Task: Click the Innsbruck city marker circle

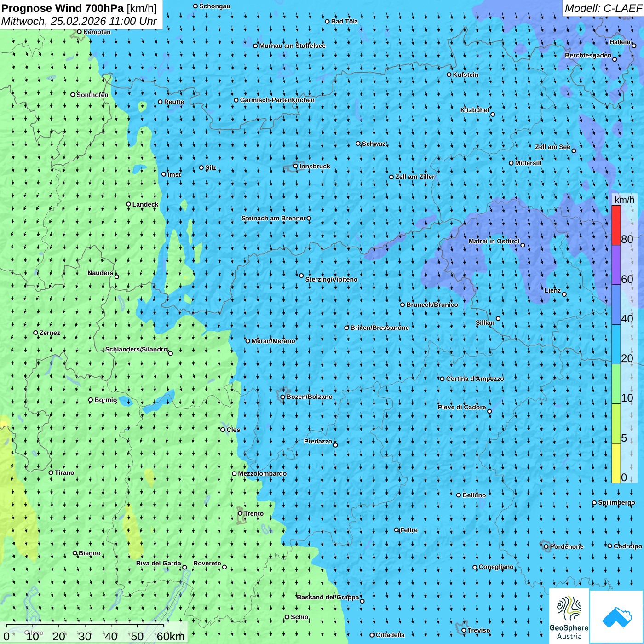Action: 296,166
